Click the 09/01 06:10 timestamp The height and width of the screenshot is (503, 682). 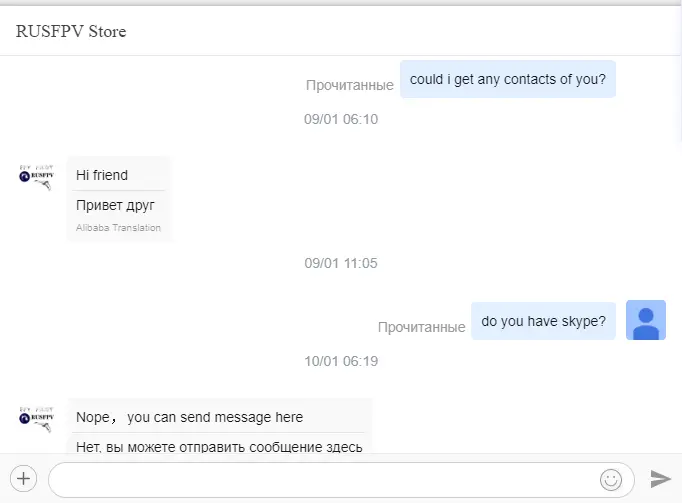click(x=341, y=119)
